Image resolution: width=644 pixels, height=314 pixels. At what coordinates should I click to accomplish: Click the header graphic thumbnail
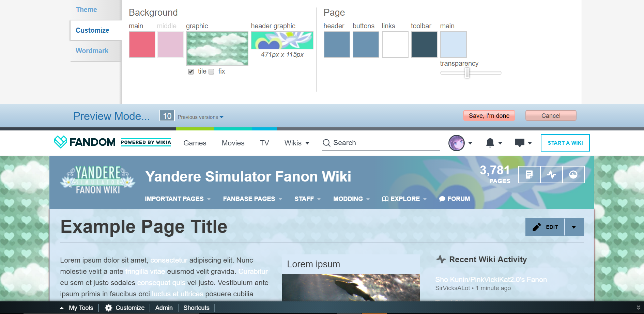(282, 40)
